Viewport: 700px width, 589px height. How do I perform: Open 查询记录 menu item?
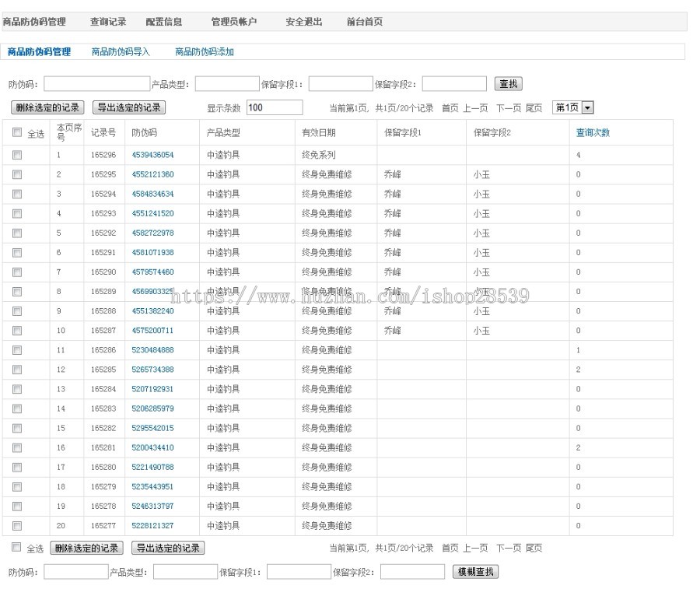108,22
